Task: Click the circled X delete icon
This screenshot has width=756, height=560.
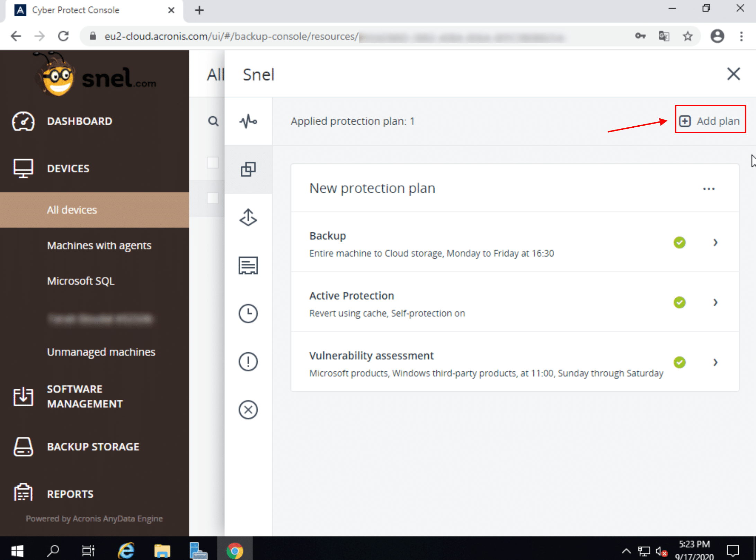Action: pyautogui.click(x=248, y=410)
